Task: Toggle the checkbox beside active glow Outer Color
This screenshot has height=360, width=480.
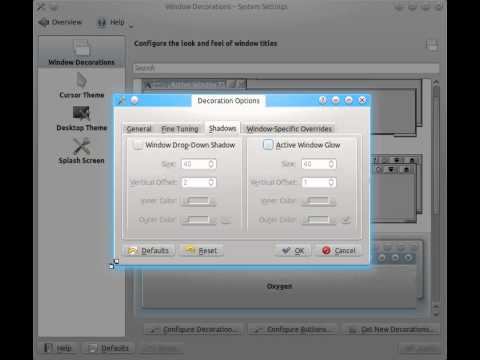Action: point(346,220)
